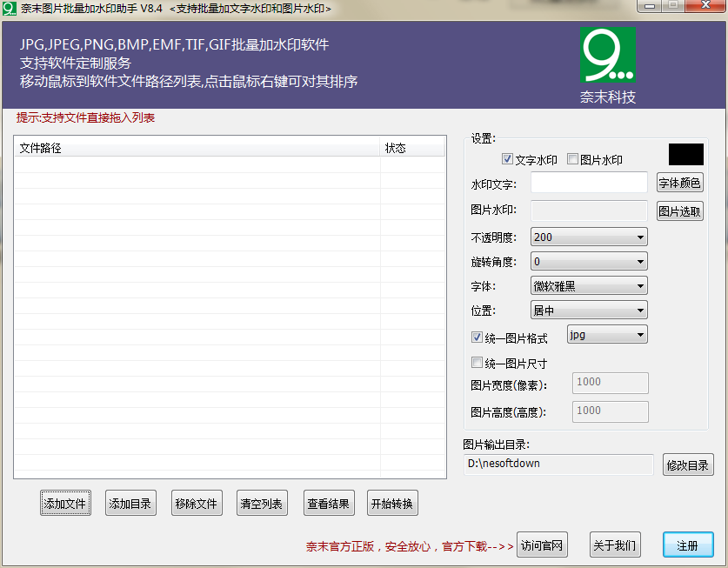Click the 注册 registration button
Image resolution: width=728 pixels, height=568 pixels.
pos(688,545)
